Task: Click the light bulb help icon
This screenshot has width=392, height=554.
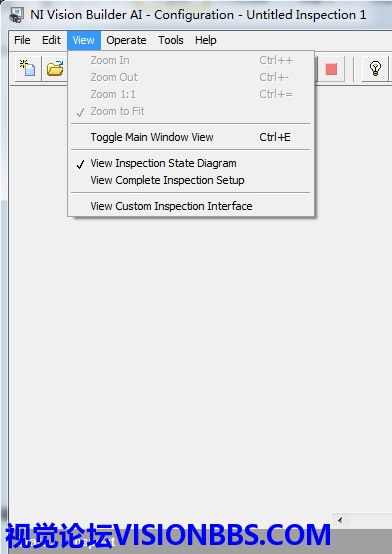Action: click(x=375, y=68)
